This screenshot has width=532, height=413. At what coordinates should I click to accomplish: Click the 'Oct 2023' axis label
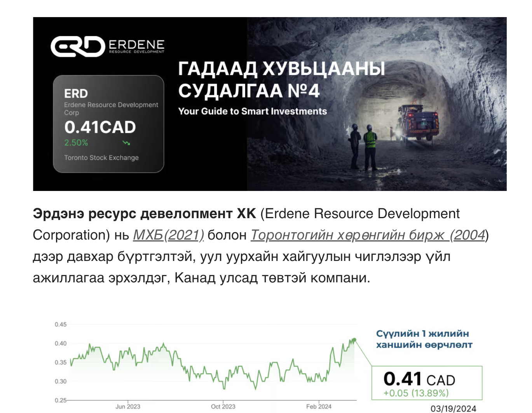223,406
